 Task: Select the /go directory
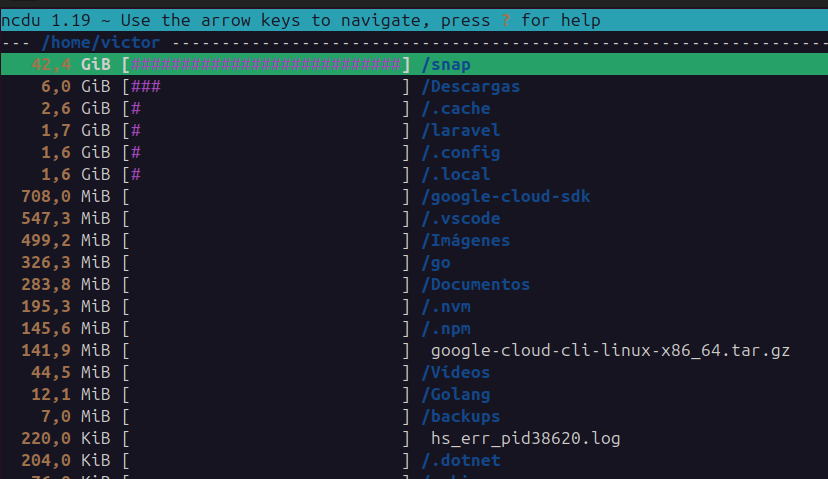tap(436, 263)
